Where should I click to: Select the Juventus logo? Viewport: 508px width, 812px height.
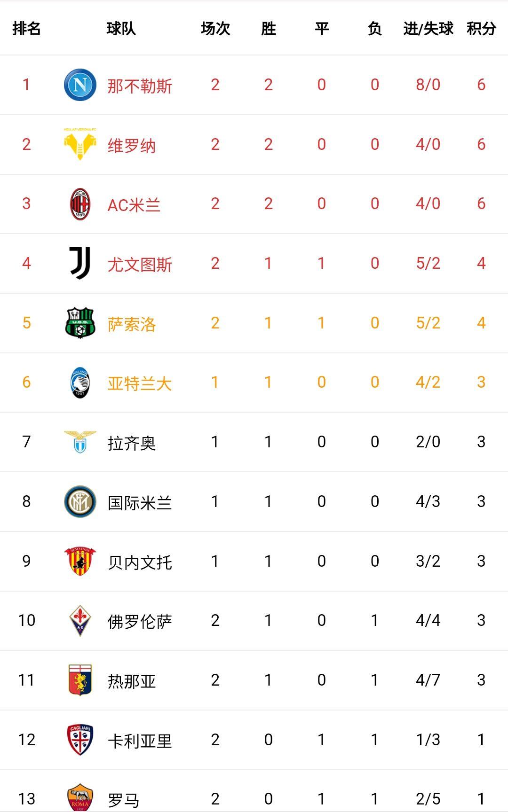pyautogui.click(x=80, y=263)
